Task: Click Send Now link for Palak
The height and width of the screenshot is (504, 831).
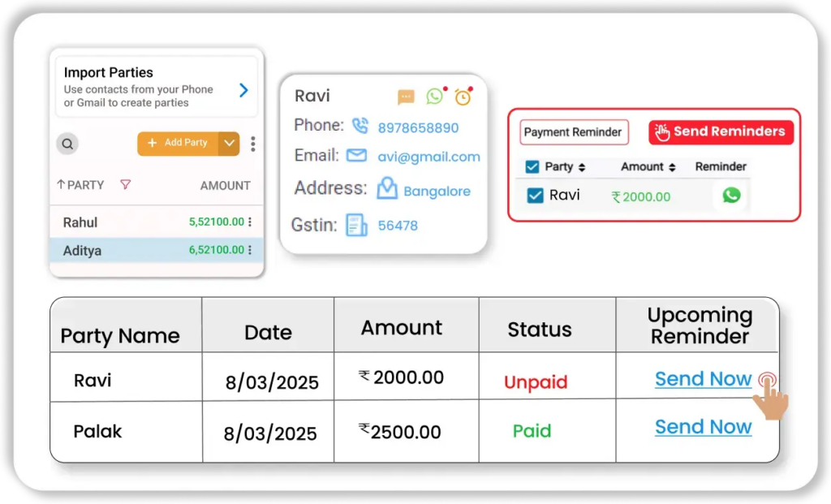Action: click(703, 427)
